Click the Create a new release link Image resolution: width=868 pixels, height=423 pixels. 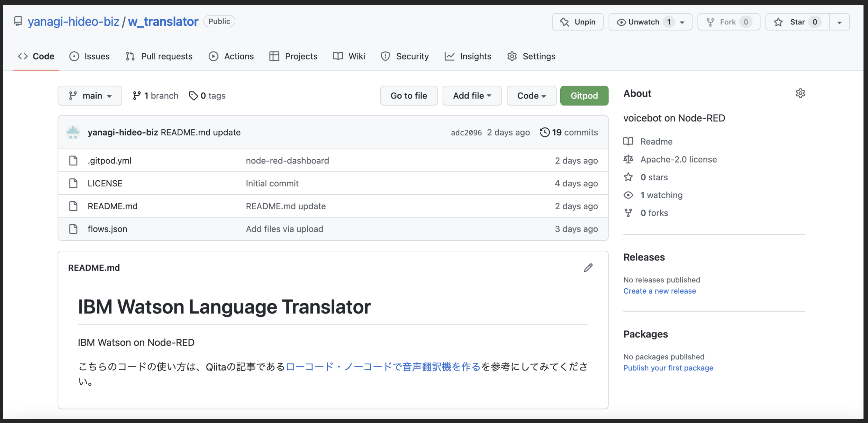[659, 291]
